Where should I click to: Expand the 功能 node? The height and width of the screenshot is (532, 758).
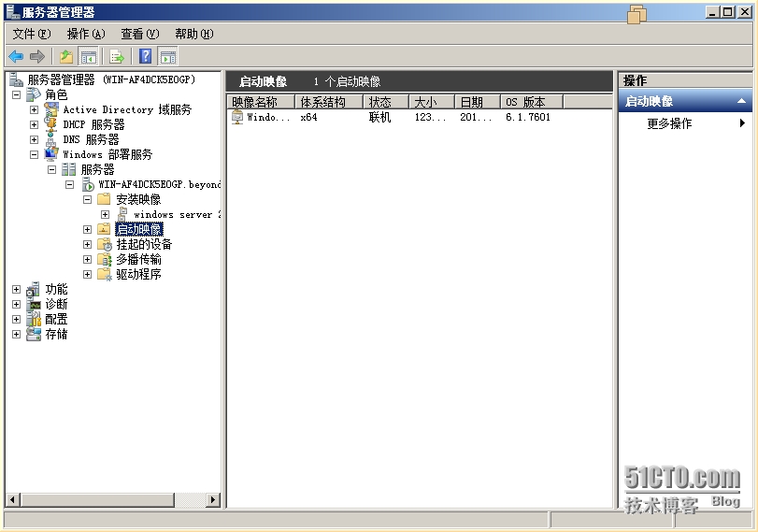coord(16,289)
